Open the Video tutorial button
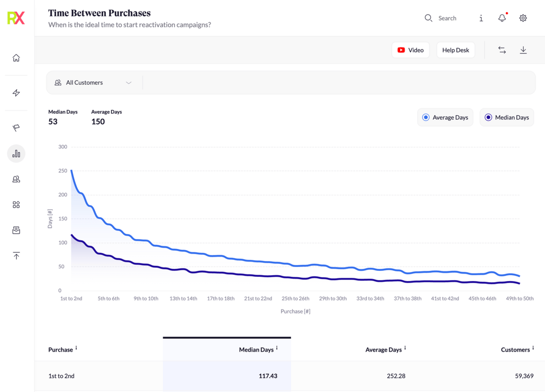The image size is (545, 392). pyautogui.click(x=410, y=50)
